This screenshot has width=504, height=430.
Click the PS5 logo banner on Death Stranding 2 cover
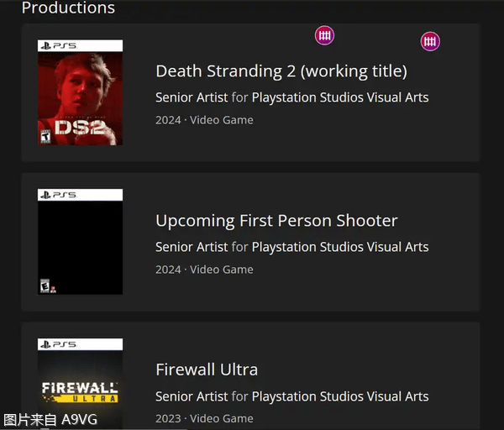click(80, 45)
